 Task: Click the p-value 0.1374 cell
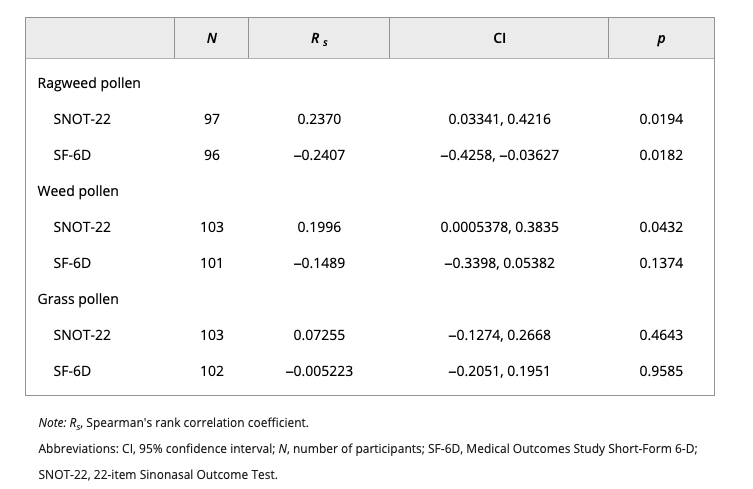click(660, 263)
